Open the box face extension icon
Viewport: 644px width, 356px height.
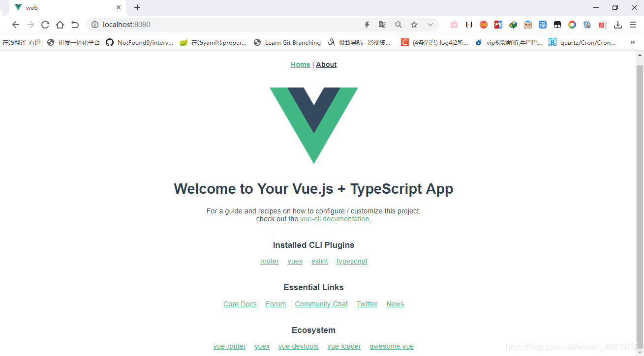tap(528, 25)
